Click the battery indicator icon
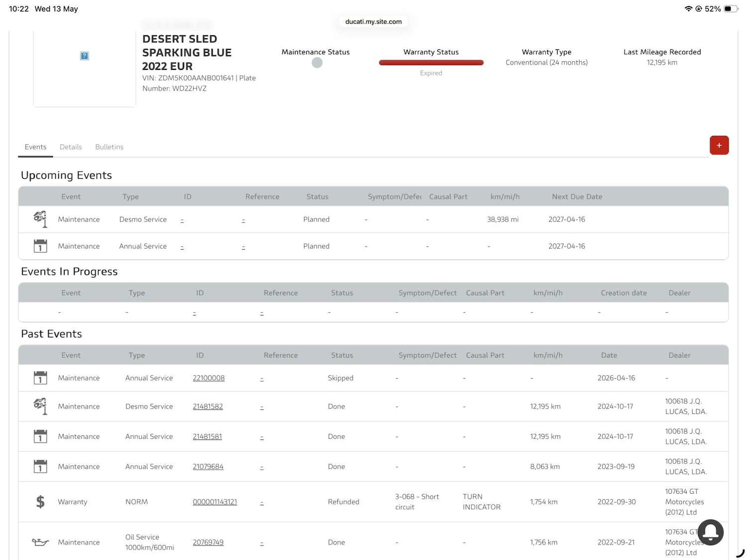The height and width of the screenshot is (560, 747). point(731,9)
